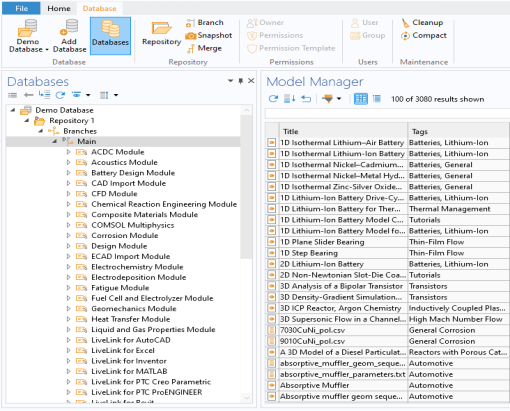Open Databases panel options menu arrow

(230, 81)
